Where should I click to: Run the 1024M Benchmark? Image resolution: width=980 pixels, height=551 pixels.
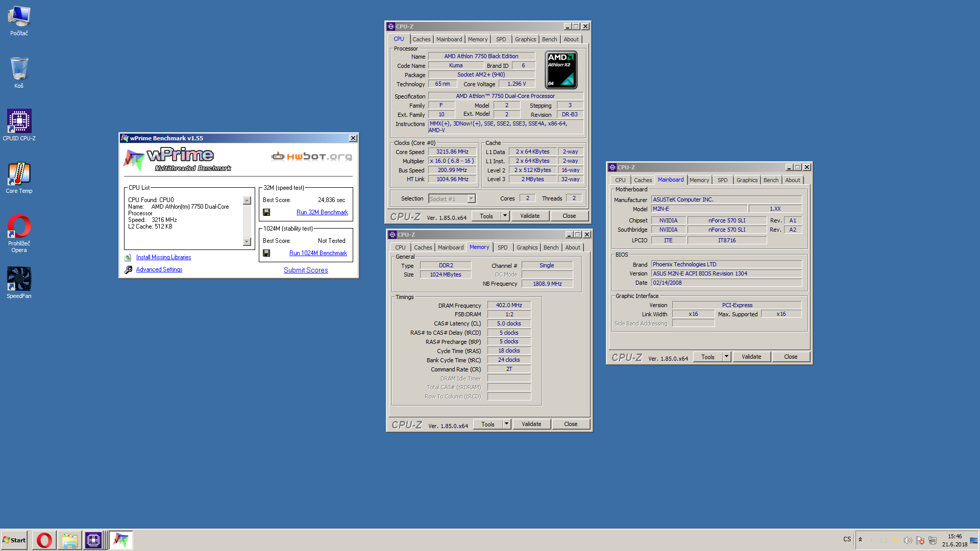click(318, 253)
